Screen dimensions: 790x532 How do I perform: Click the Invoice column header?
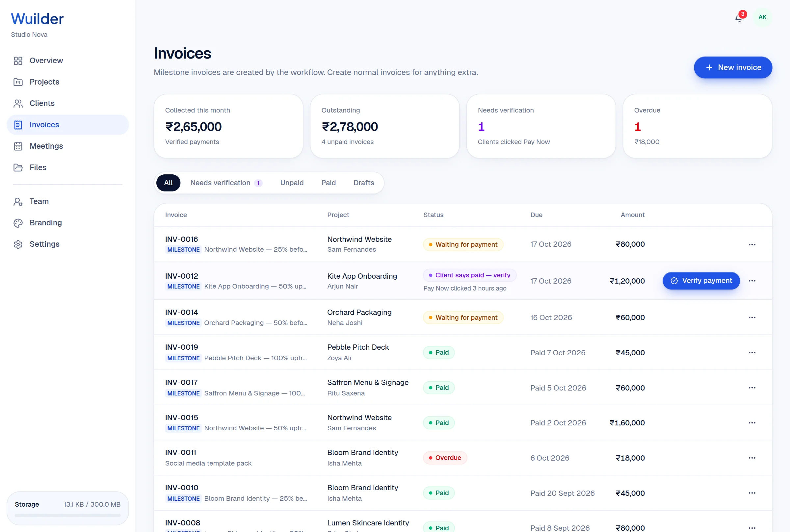pyautogui.click(x=176, y=215)
